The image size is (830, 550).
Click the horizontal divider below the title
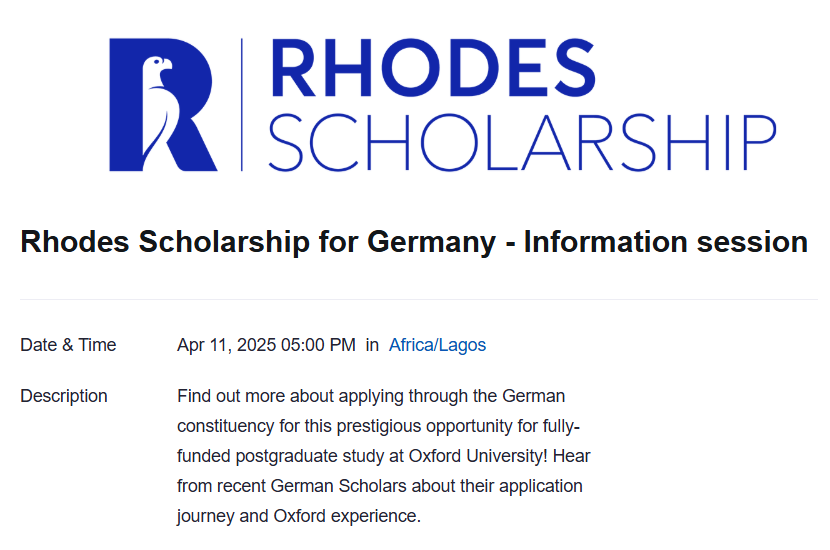(x=418, y=299)
